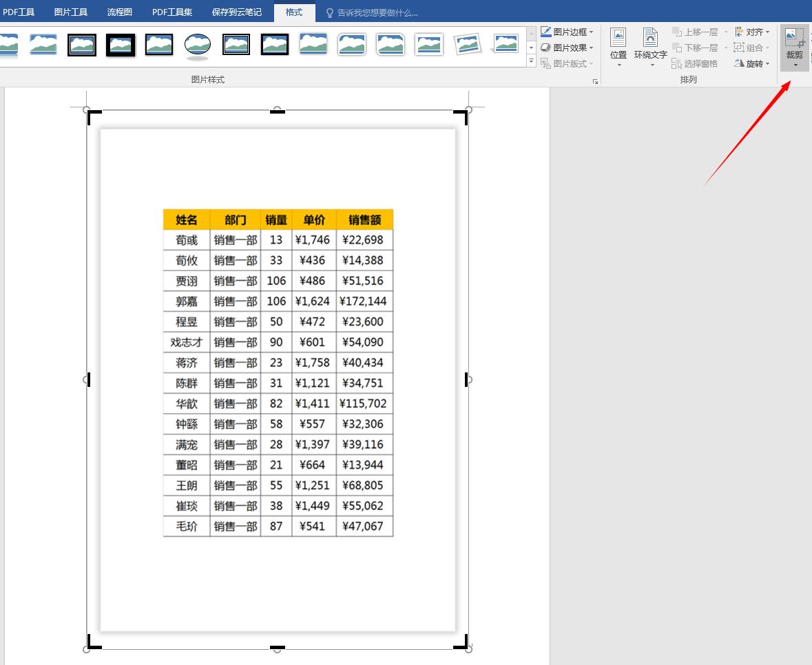812x665 pixels.
Task: Click the top-center crop handle
Action: pyautogui.click(x=278, y=112)
